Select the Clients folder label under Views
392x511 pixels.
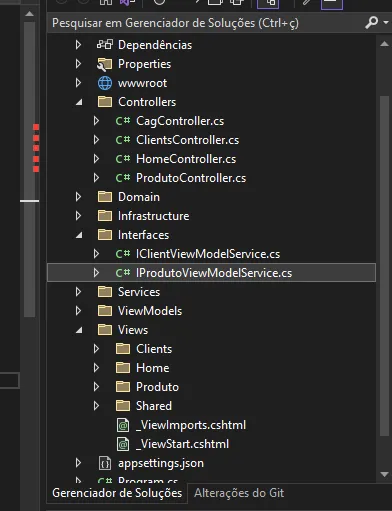[x=154, y=349]
